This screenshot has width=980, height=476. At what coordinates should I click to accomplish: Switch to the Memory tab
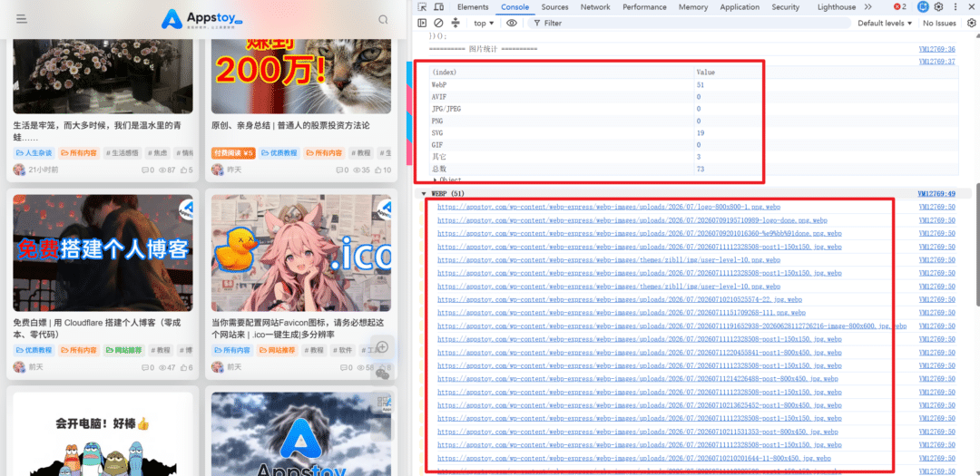693,7
